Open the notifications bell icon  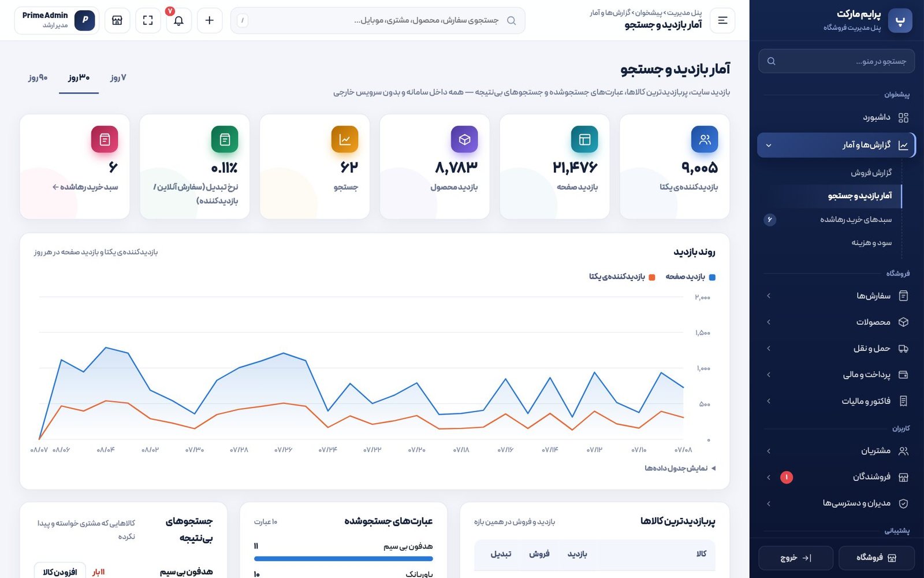(178, 20)
